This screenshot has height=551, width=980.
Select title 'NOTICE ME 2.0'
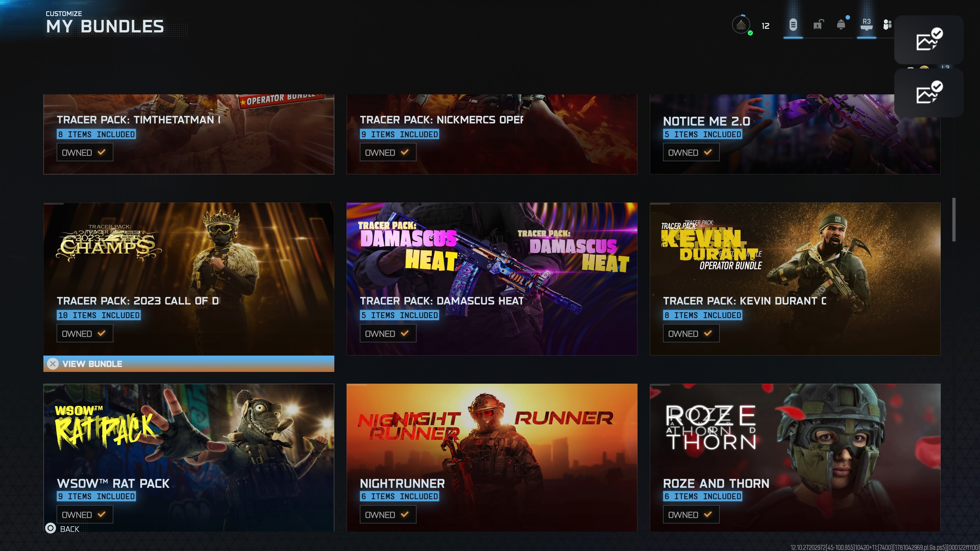706,121
